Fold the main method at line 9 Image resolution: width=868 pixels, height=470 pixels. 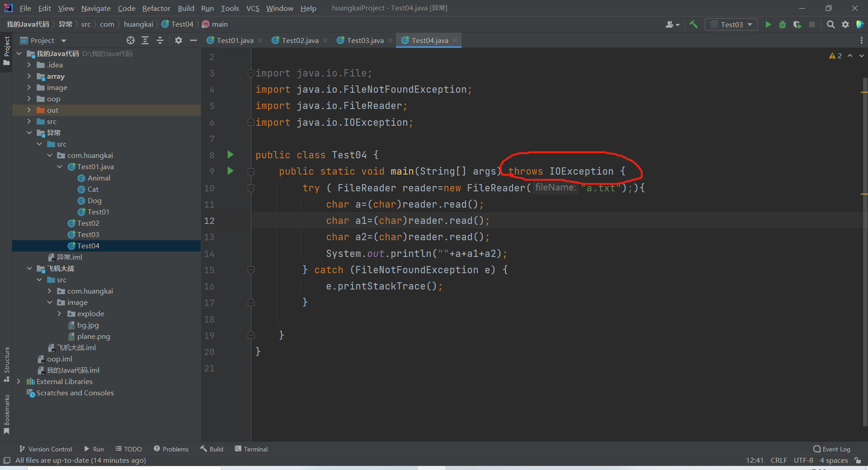coord(251,171)
